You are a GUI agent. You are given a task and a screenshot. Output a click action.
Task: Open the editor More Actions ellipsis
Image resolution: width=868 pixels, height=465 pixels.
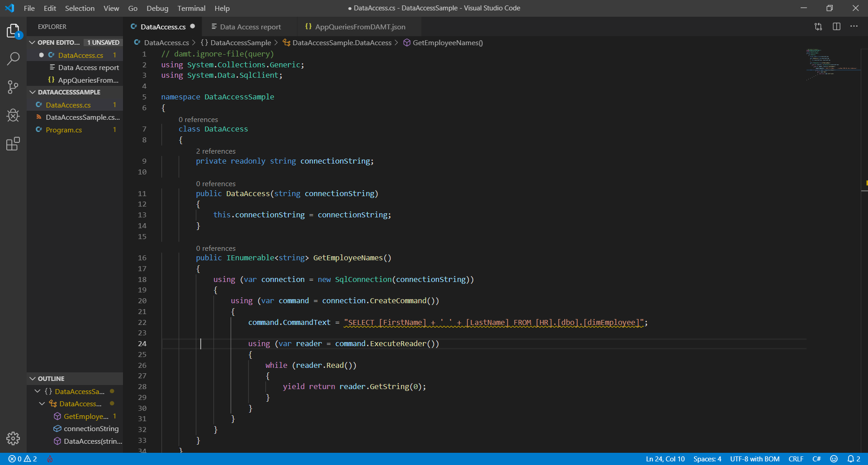pos(854,27)
